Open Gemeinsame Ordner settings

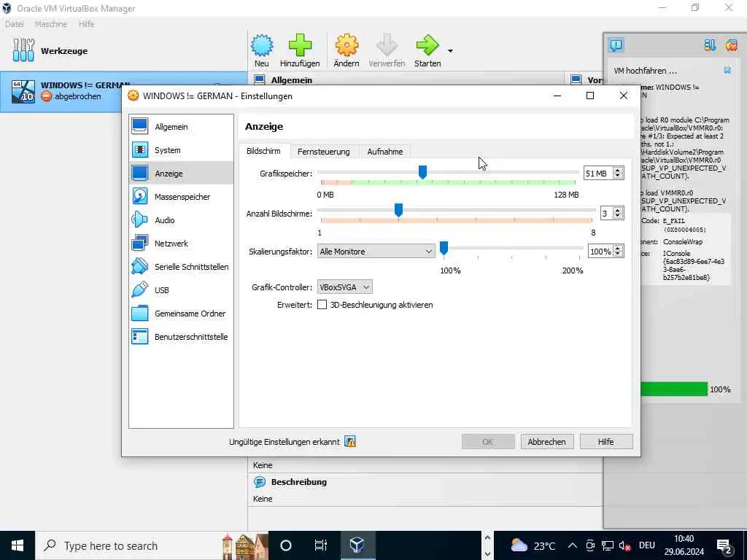(181, 314)
